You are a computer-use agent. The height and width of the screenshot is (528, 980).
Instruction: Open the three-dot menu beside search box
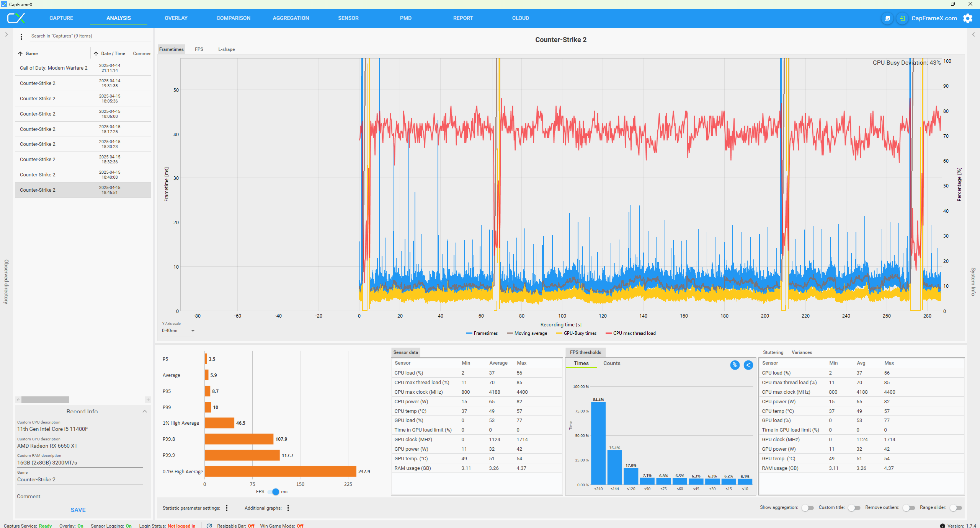[21, 36]
